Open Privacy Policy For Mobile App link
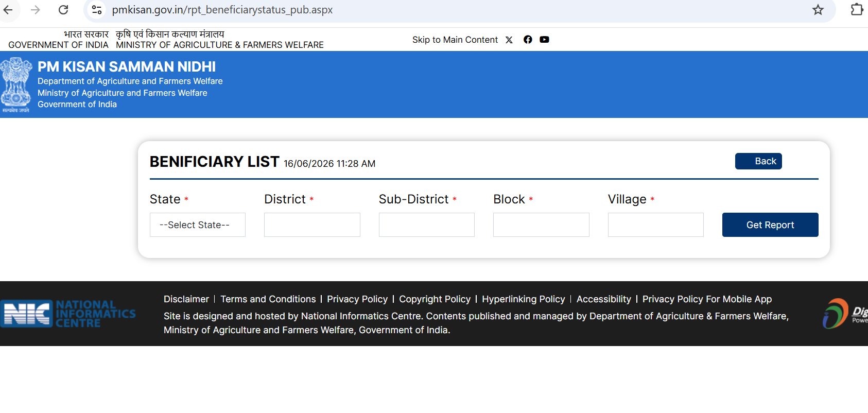The width and height of the screenshot is (868, 413). click(x=707, y=299)
